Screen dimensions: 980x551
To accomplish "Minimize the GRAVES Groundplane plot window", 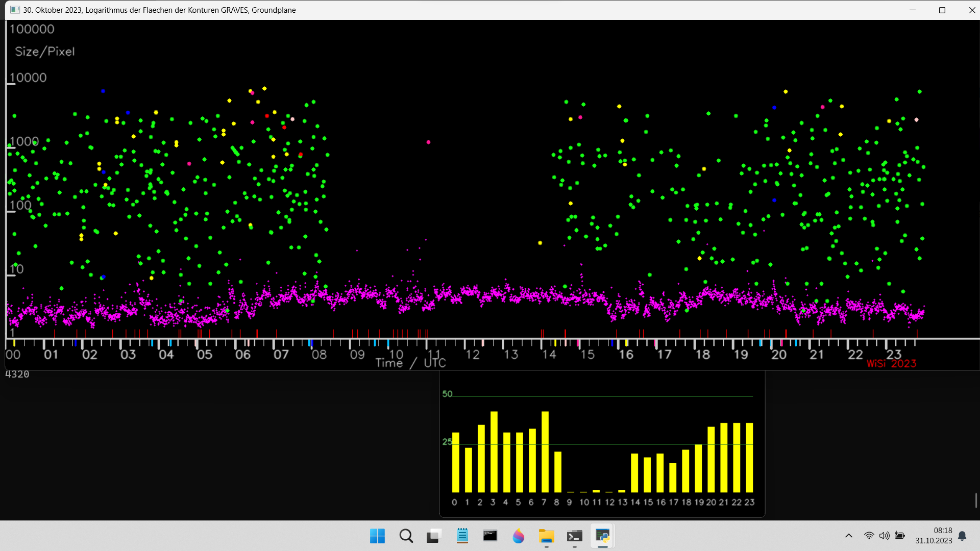I will click(913, 10).
